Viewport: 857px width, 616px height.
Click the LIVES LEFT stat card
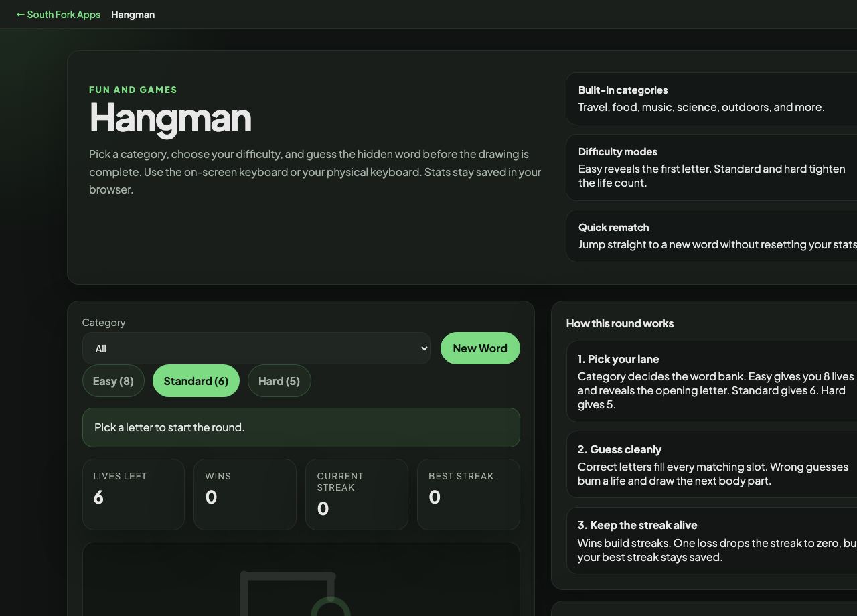click(x=133, y=494)
